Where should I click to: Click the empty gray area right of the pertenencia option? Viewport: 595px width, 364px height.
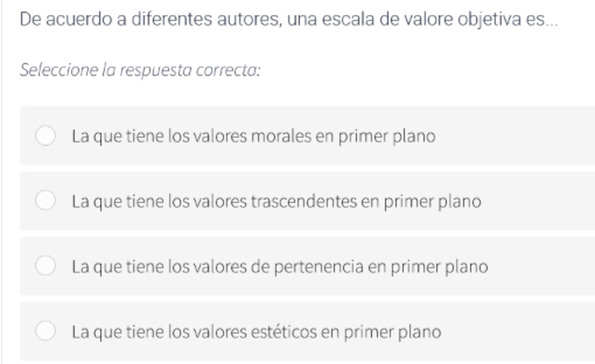pos(542,266)
